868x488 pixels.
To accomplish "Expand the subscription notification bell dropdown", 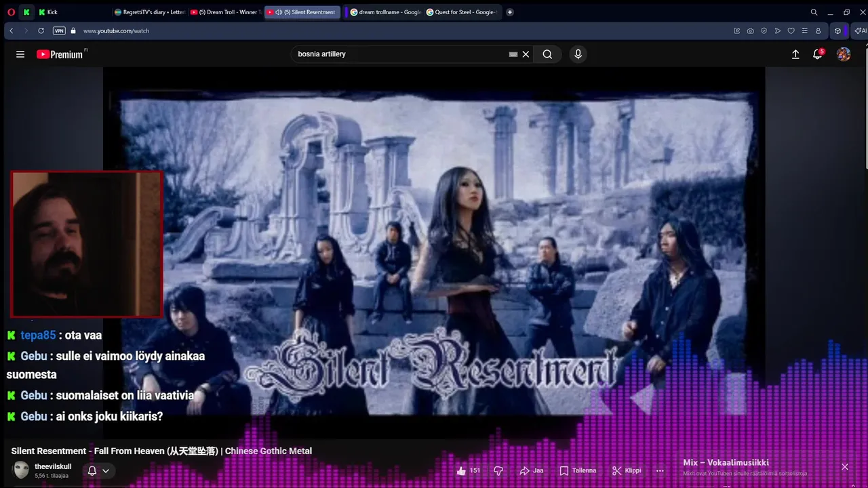I will click(99, 470).
